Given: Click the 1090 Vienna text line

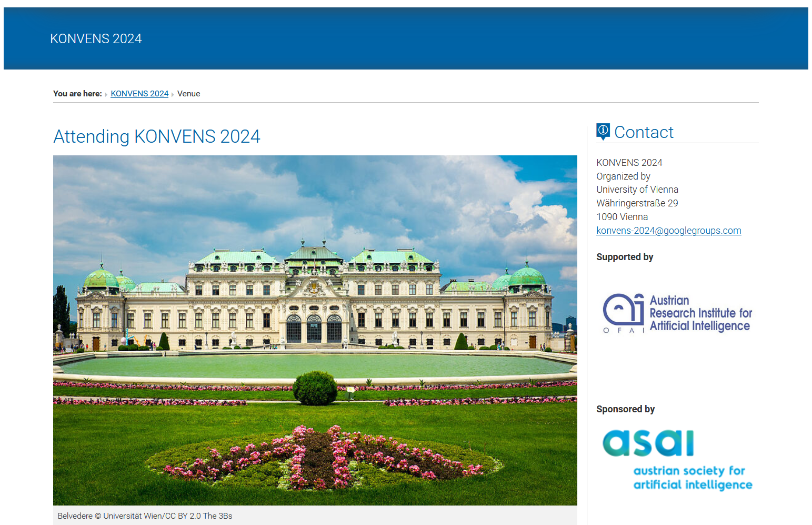Looking at the screenshot, I should click(x=622, y=217).
